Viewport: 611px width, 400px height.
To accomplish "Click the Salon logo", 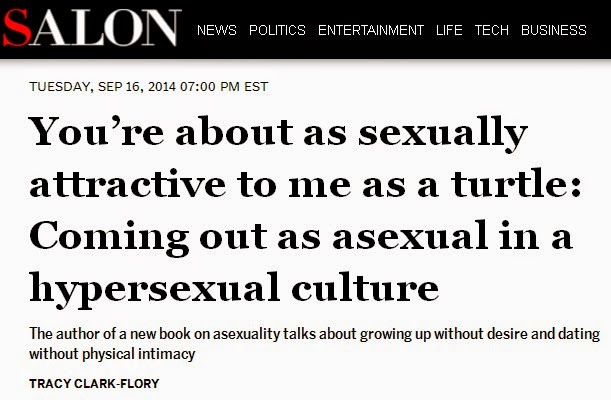I will (92, 29).
